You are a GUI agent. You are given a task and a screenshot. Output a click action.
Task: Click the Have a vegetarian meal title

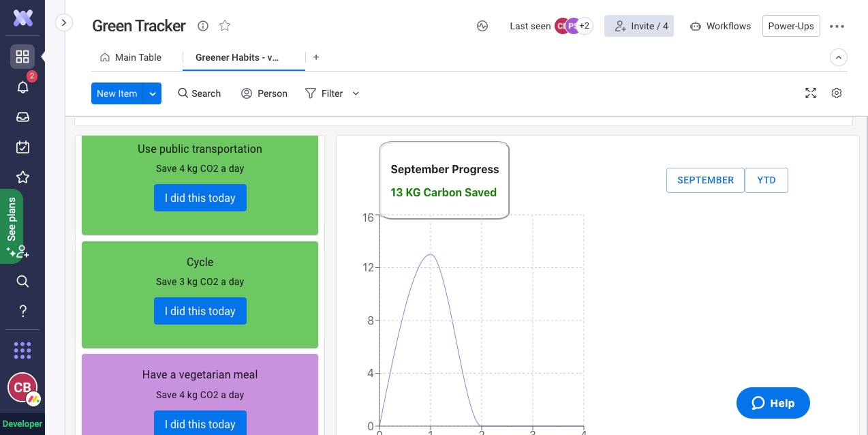tap(200, 374)
